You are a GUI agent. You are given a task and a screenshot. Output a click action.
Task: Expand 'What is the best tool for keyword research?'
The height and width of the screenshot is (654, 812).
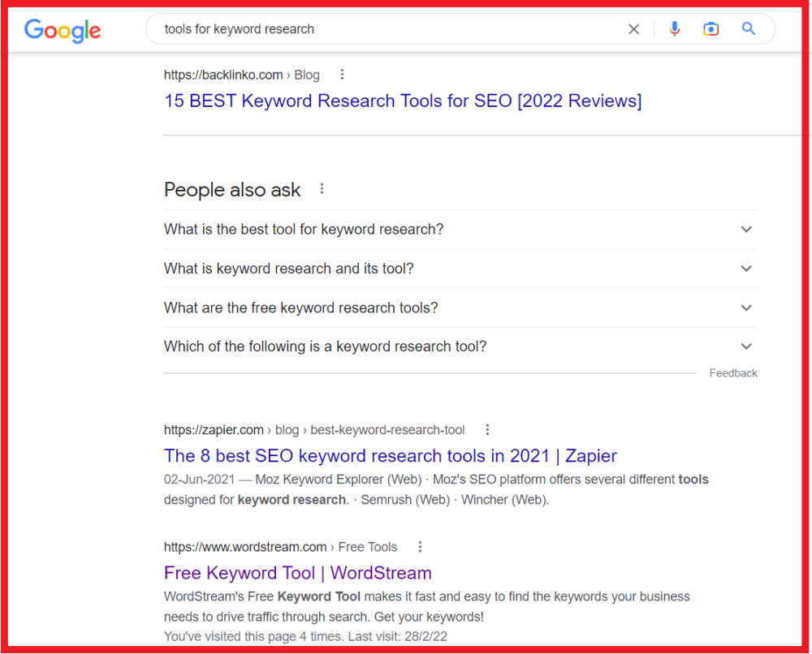[746, 230]
